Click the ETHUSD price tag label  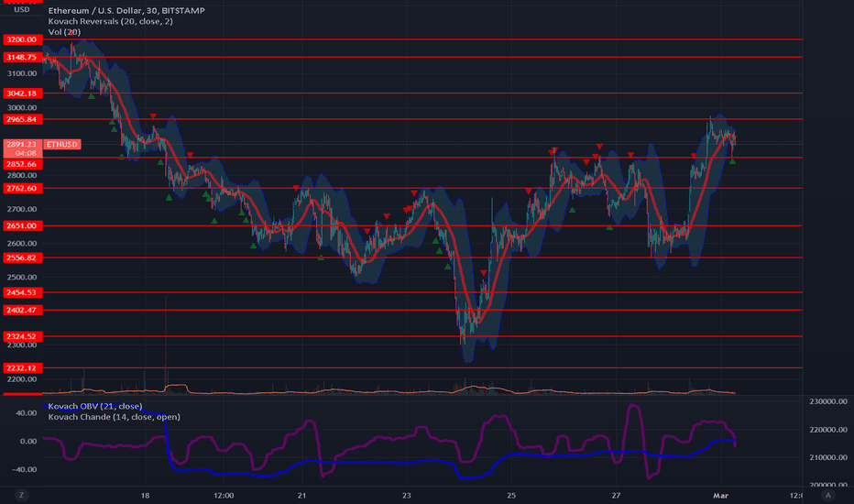62,144
